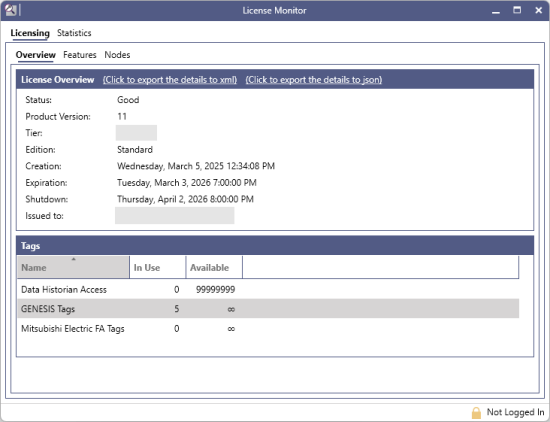
Task: Sort tags by In Use column
Action: [158, 267]
